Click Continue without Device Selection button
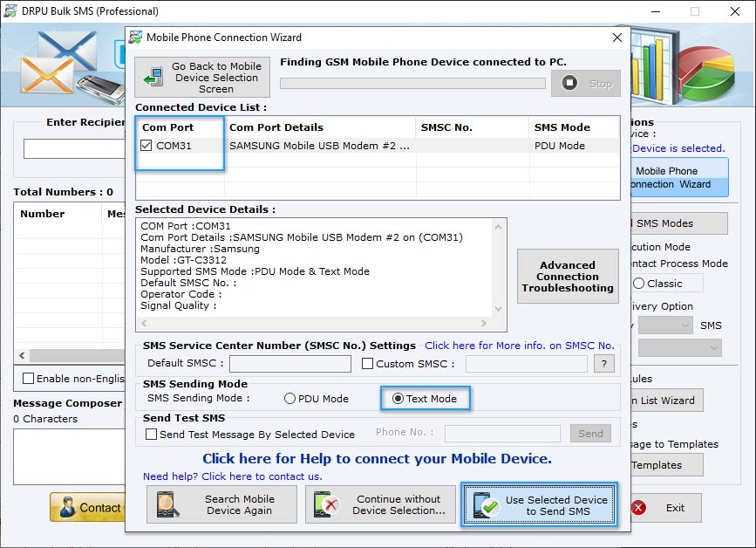This screenshot has width=756, height=548. [x=380, y=504]
